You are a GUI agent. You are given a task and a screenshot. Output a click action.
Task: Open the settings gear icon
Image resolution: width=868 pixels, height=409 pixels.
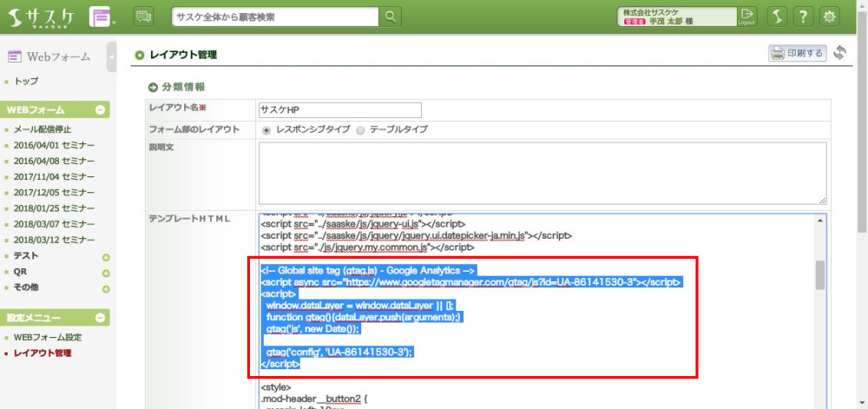pyautogui.click(x=830, y=16)
